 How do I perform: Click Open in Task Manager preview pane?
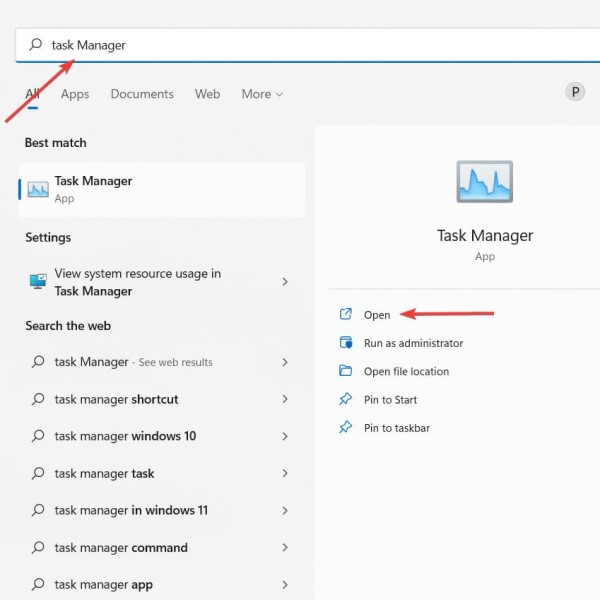click(377, 315)
